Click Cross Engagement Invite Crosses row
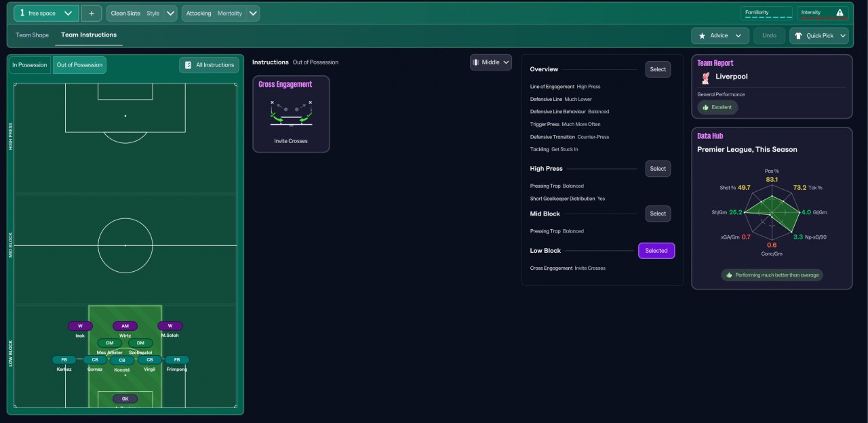The height and width of the screenshot is (423, 868). (x=568, y=268)
